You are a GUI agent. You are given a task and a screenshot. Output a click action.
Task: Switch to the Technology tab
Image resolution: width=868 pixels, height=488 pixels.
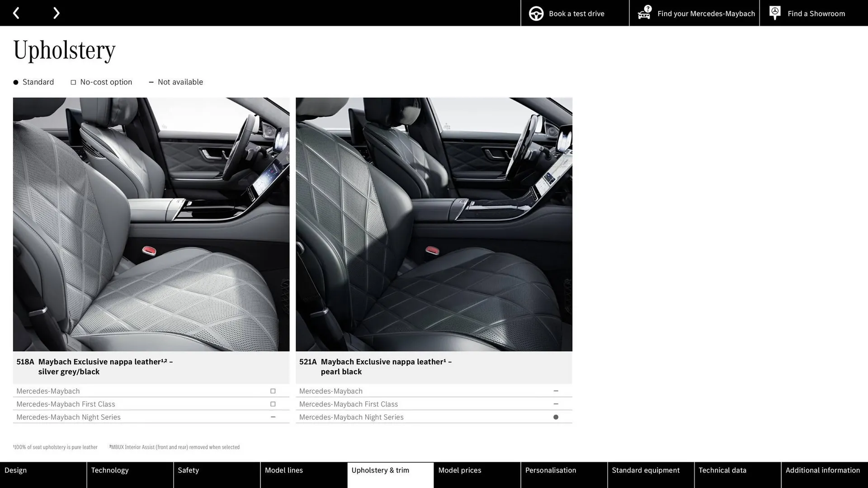(130, 475)
